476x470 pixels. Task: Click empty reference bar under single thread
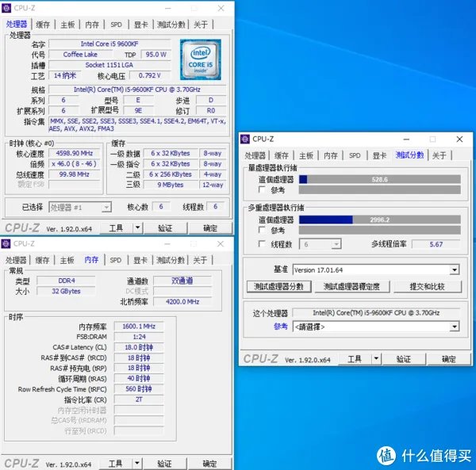380,189
